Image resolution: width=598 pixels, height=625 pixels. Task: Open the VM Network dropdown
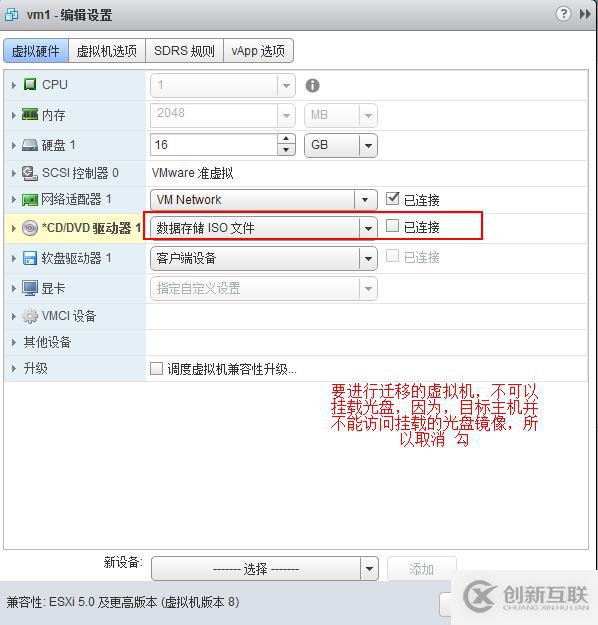pos(264,200)
